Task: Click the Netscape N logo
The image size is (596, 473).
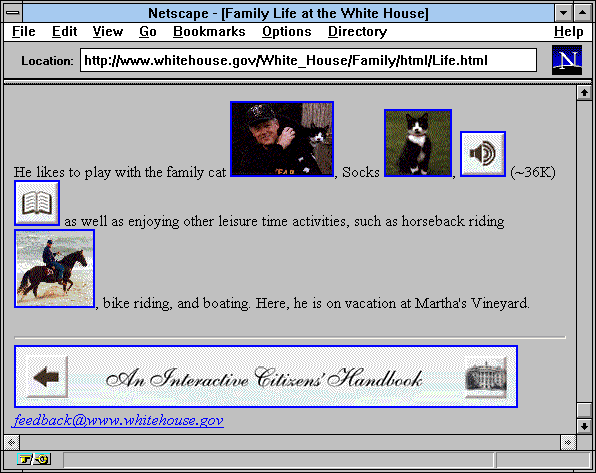Action: (x=567, y=60)
